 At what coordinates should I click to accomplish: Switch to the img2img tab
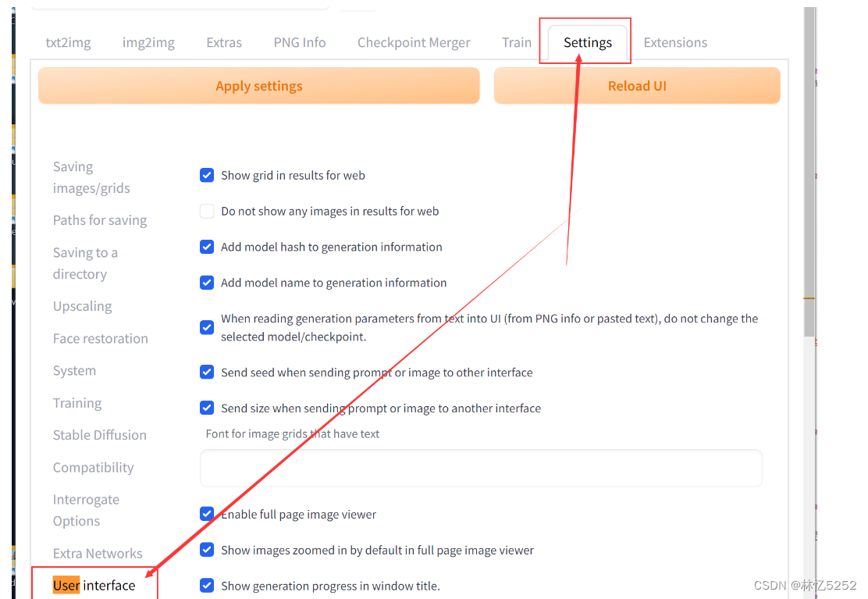(148, 43)
